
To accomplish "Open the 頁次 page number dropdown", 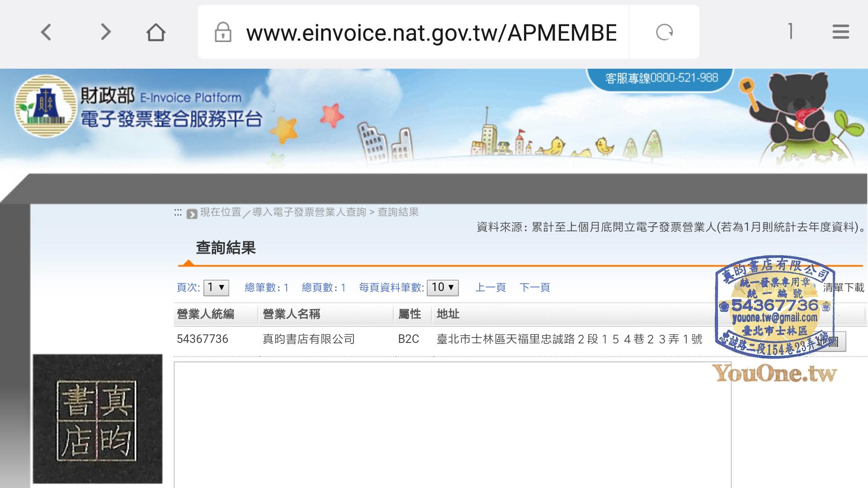I will pyautogui.click(x=216, y=287).
